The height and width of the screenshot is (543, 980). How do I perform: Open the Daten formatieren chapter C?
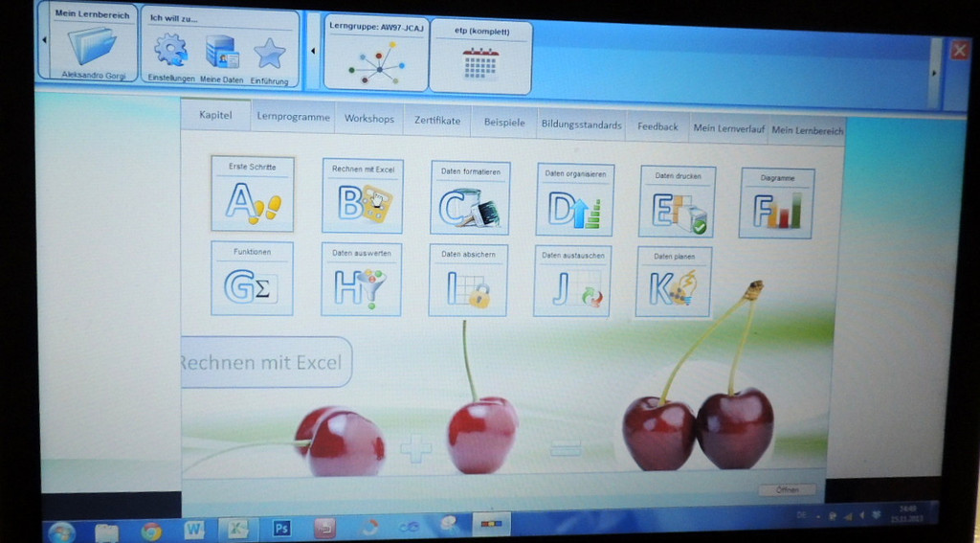pyautogui.click(x=470, y=199)
